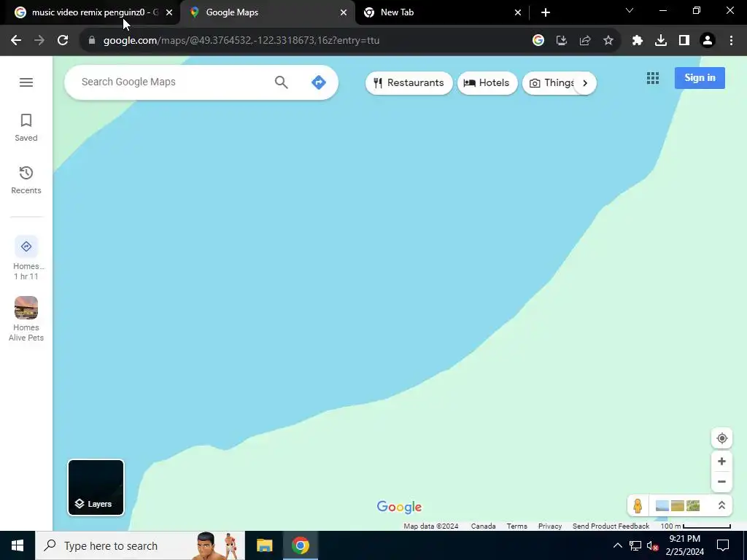This screenshot has width=747, height=560.
Task: Open the Layers map type switcher
Action: pos(96,487)
